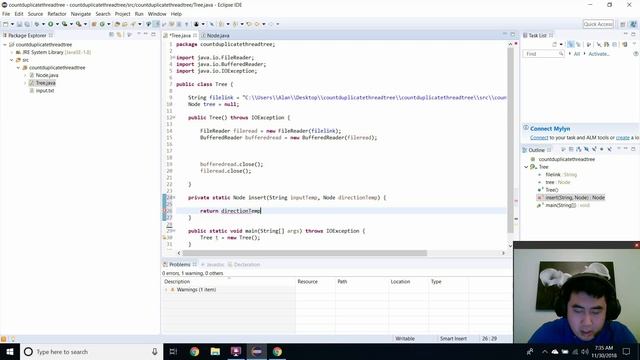Viewport: 640px width, 360px height.
Task: Click the Windows Start button
Action: (x=10, y=351)
